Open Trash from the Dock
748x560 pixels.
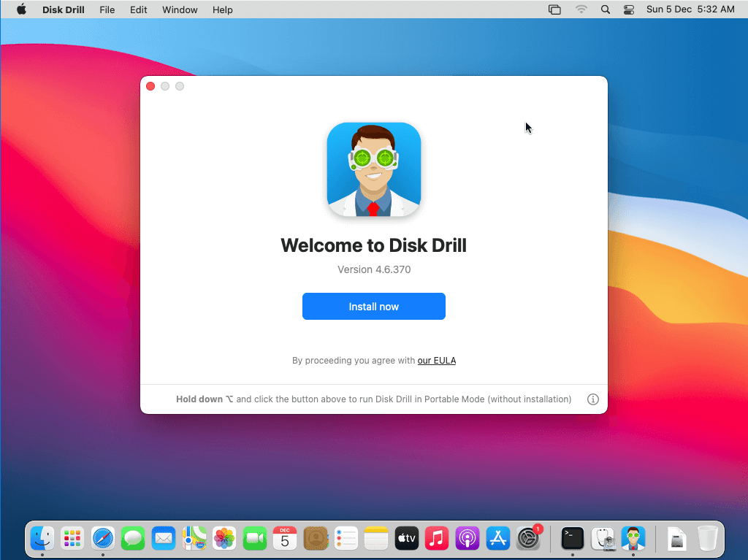(x=707, y=539)
